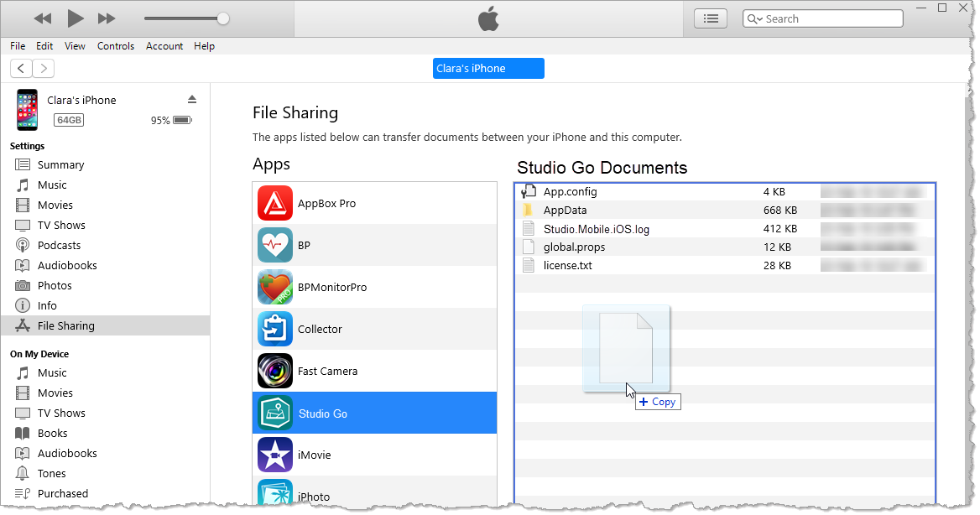The height and width of the screenshot is (515, 980).
Task: Open Summary in Settings
Action: click(x=60, y=165)
